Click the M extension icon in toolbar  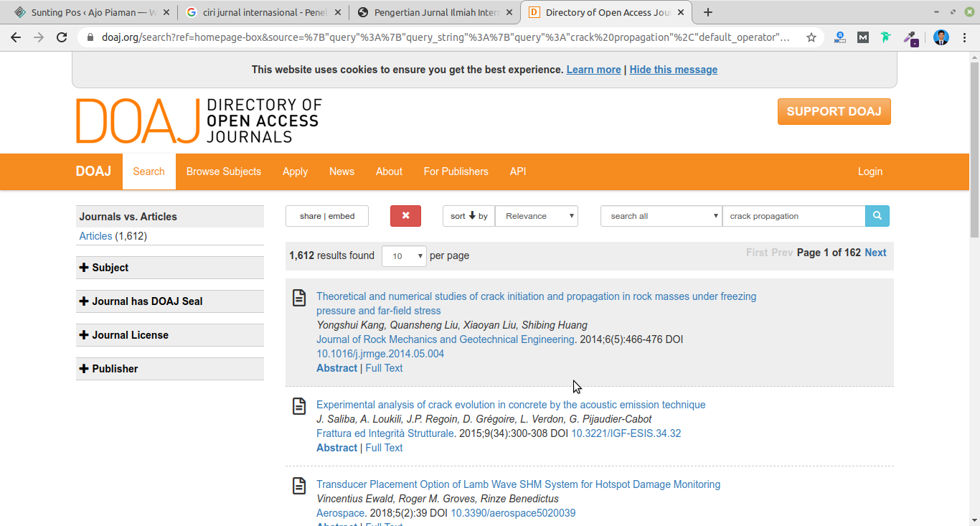[x=863, y=37]
